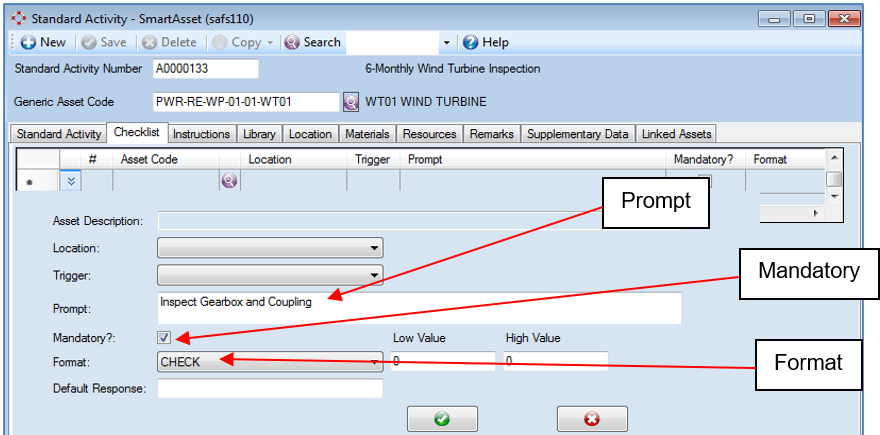The image size is (880, 435).
Task: Collapse the checklist row detail chevron
Action: pyautogui.click(x=71, y=181)
